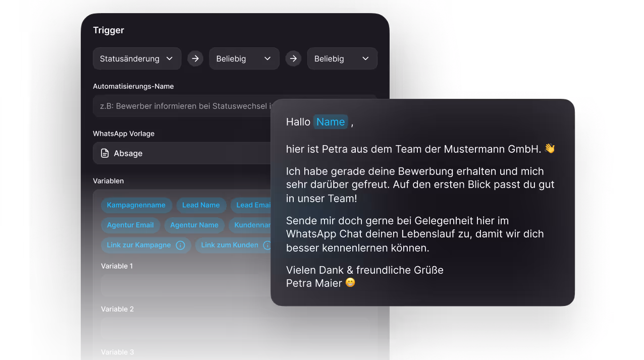Select the Agentur Email variable chip

(130, 225)
